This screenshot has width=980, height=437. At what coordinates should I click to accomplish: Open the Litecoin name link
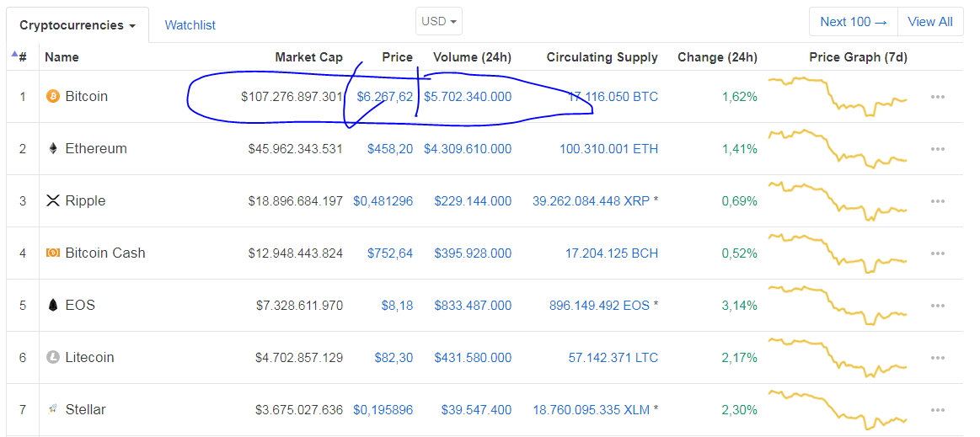(x=89, y=358)
